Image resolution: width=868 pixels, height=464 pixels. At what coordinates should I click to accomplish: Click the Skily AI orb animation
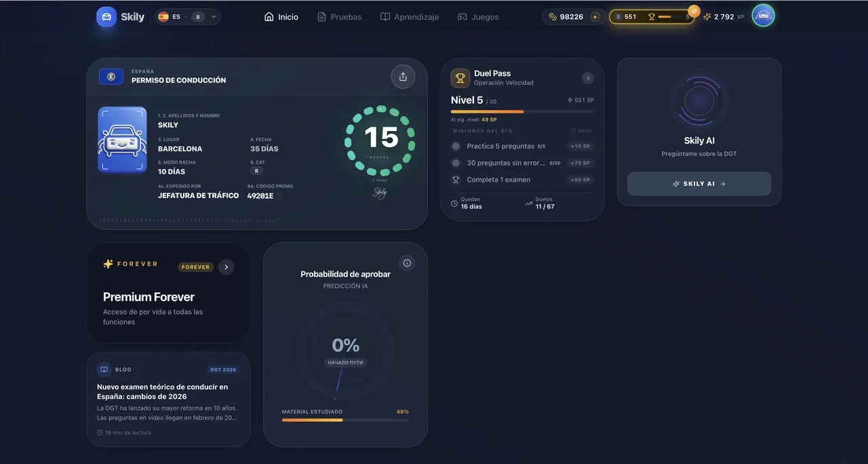tap(699, 102)
